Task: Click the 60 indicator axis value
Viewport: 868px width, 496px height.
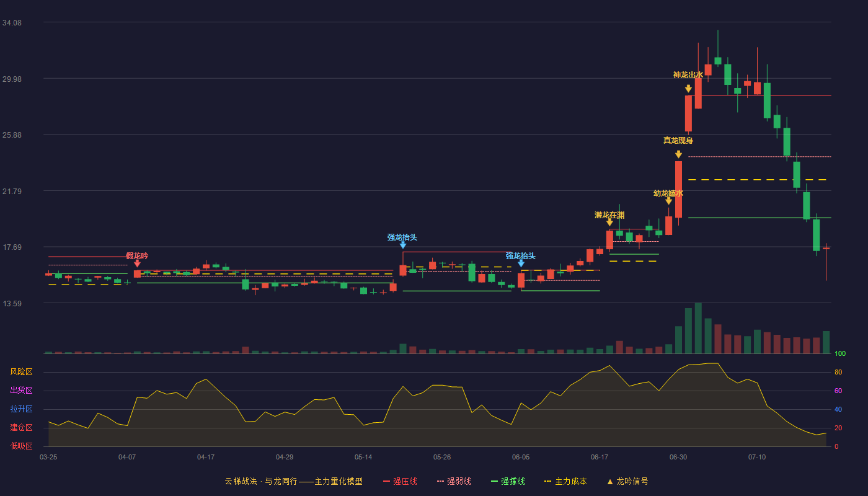Action: (x=838, y=391)
